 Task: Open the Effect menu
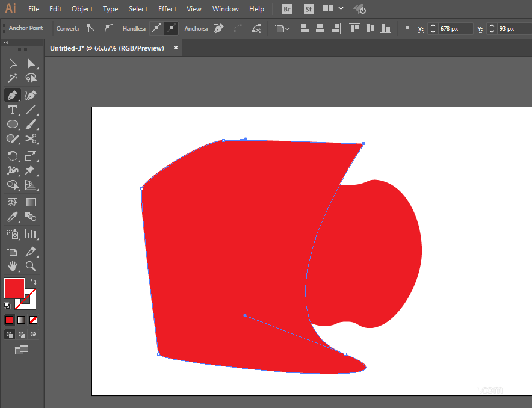pyautogui.click(x=167, y=9)
